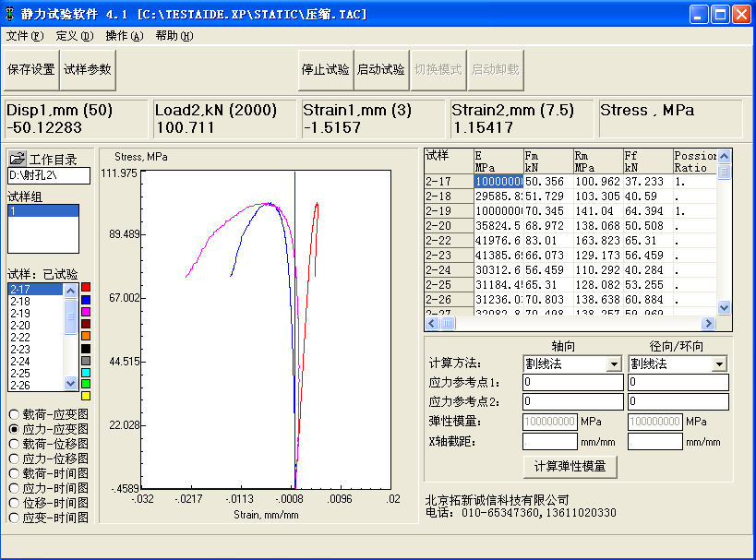756x560 pixels.
Task: Choose the dark red color swatch
Action: [x=86, y=324]
